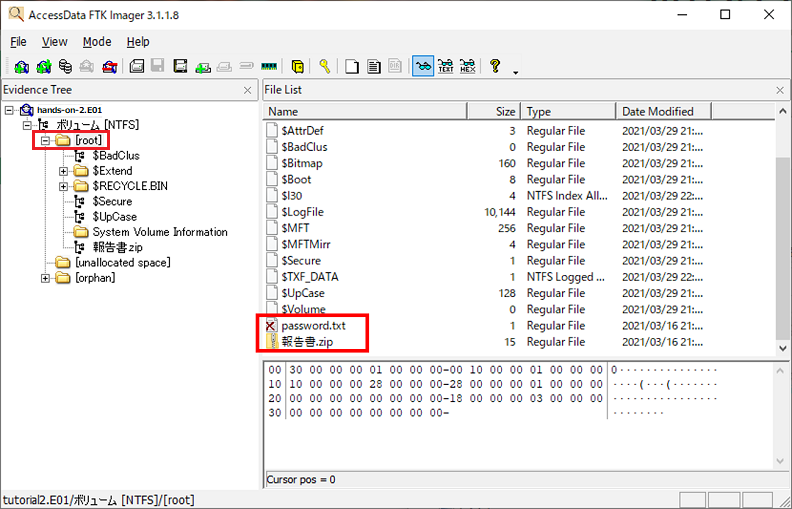This screenshot has height=509, width=792.
Task: Click the File List scroll down arrow
Action: pos(782,348)
